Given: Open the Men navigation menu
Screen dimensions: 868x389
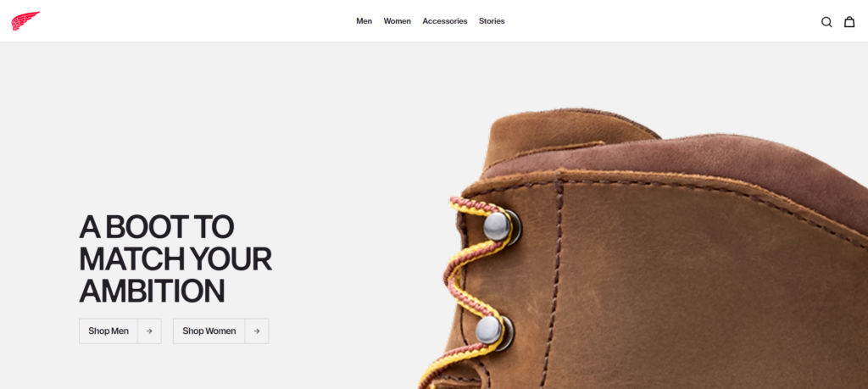Looking at the screenshot, I should pyautogui.click(x=364, y=21).
